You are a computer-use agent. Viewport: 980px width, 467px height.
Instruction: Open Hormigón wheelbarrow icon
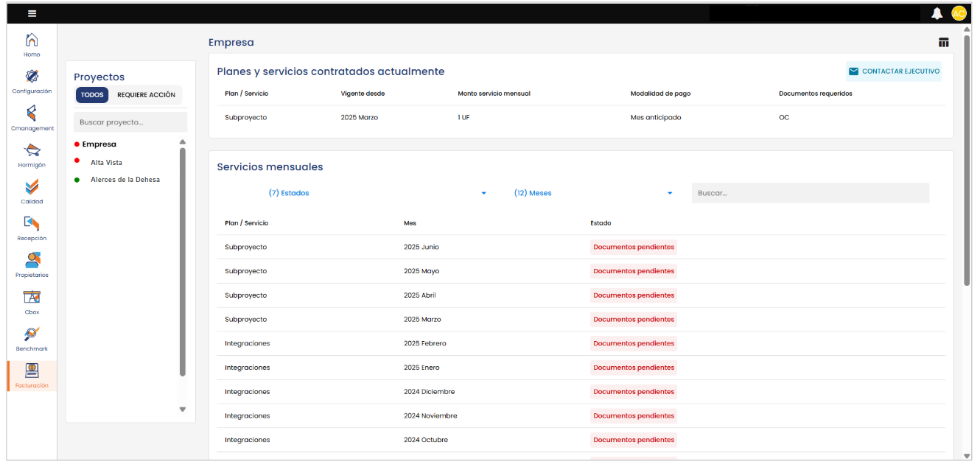tap(32, 150)
